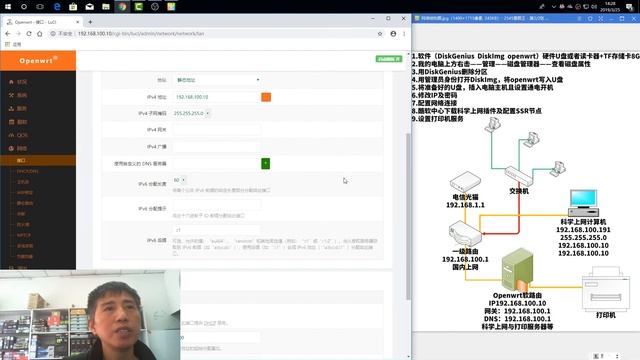Open Chrome home page button
This screenshot has width=640, height=360.
40,33
